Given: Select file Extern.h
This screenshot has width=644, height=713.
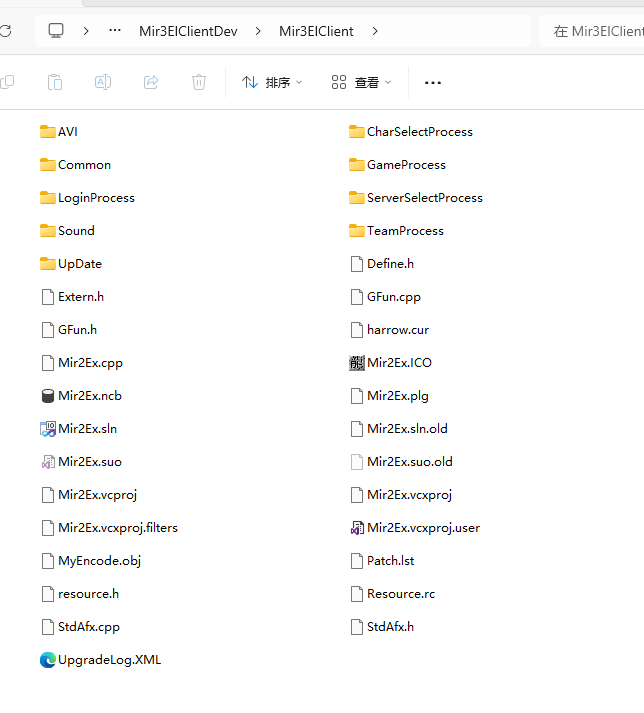Looking at the screenshot, I should pos(73,297).
